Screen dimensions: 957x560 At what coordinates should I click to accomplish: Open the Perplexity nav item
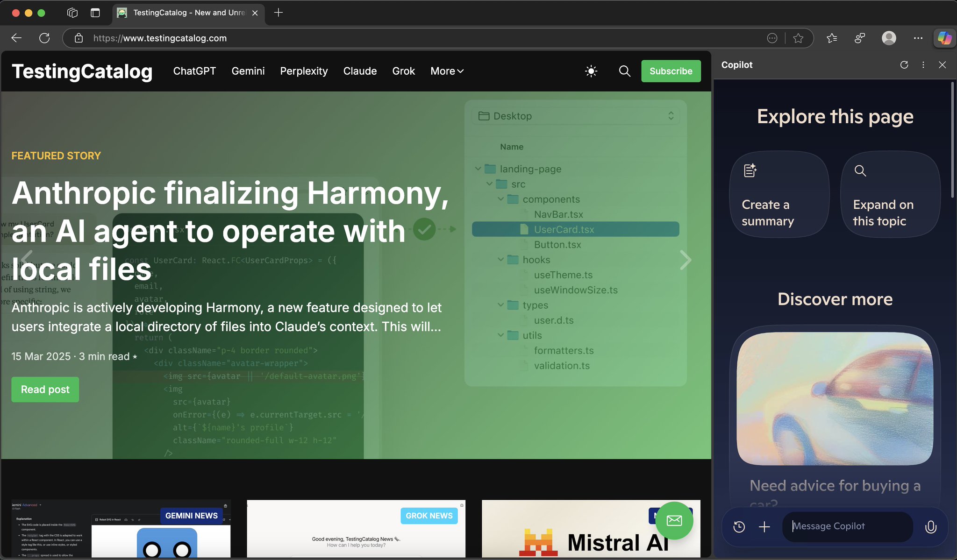point(304,71)
